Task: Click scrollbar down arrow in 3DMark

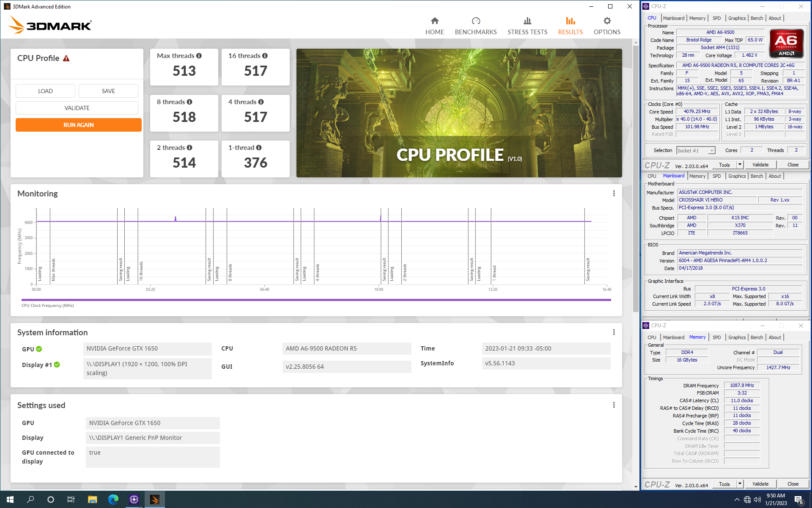Action: (636, 487)
